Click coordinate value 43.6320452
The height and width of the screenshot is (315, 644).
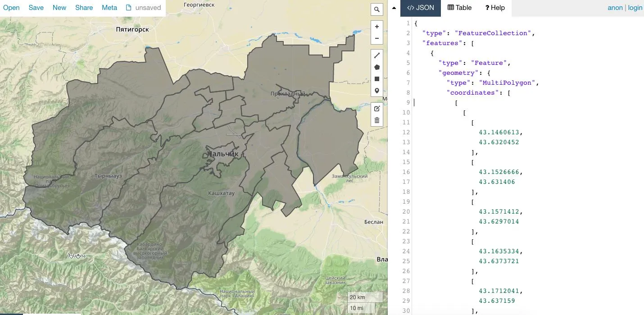[x=499, y=142]
